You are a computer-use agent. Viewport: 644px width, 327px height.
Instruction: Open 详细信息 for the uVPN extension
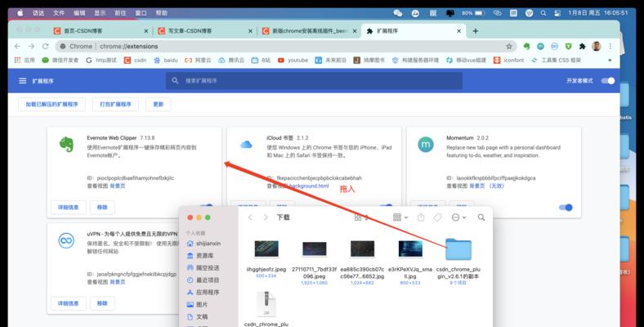(x=68, y=303)
